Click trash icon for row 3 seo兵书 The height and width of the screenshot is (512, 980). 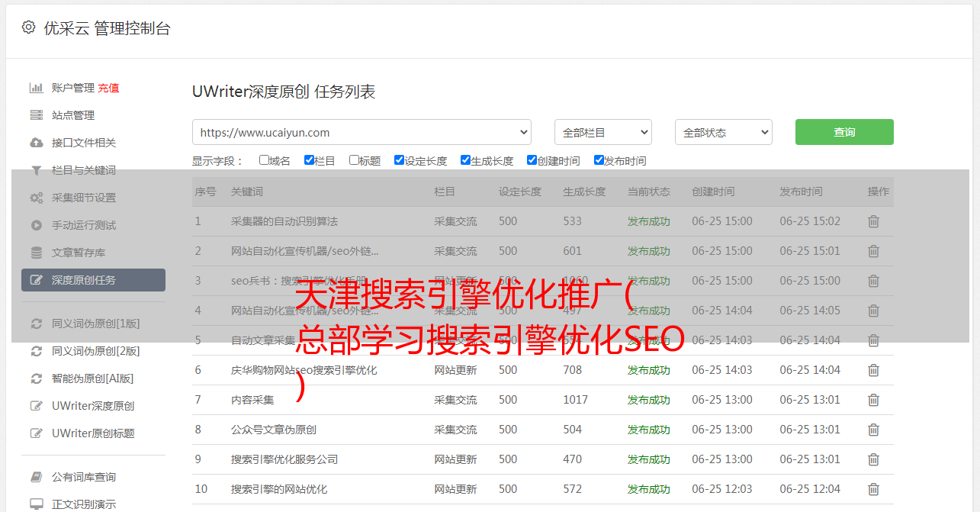[x=873, y=281]
